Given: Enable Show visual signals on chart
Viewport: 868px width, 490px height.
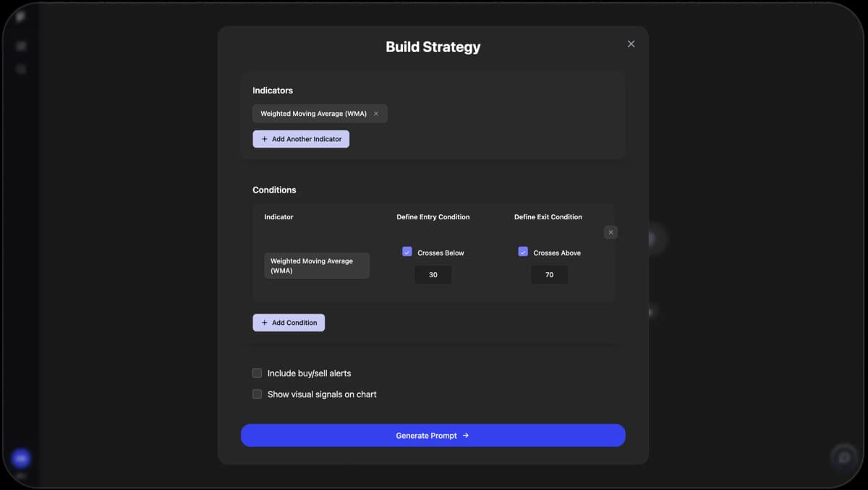Looking at the screenshot, I should 257,394.
